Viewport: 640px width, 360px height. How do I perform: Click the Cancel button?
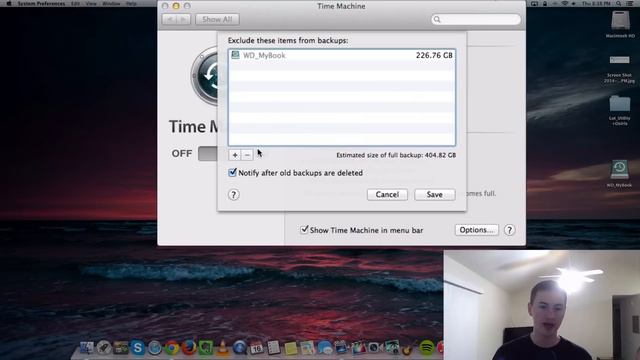(387, 195)
